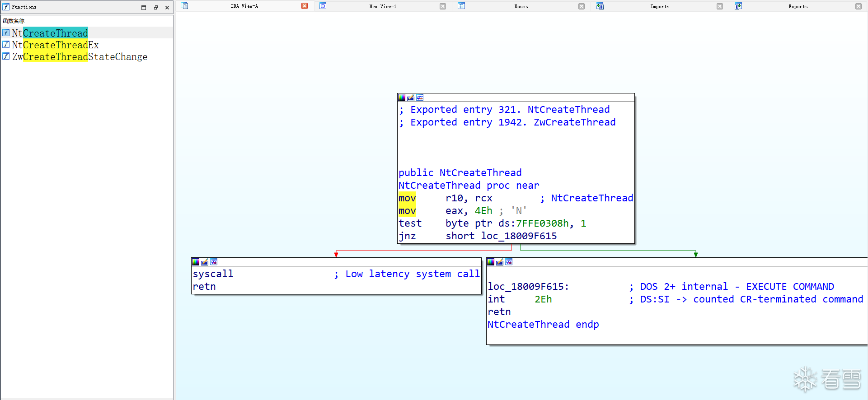Close the Enums tab
Screen dimensions: 868x400
coord(582,6)
